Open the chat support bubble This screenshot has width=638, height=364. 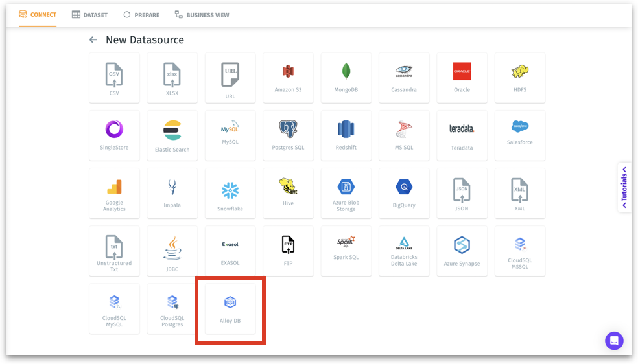coord(614,341)
